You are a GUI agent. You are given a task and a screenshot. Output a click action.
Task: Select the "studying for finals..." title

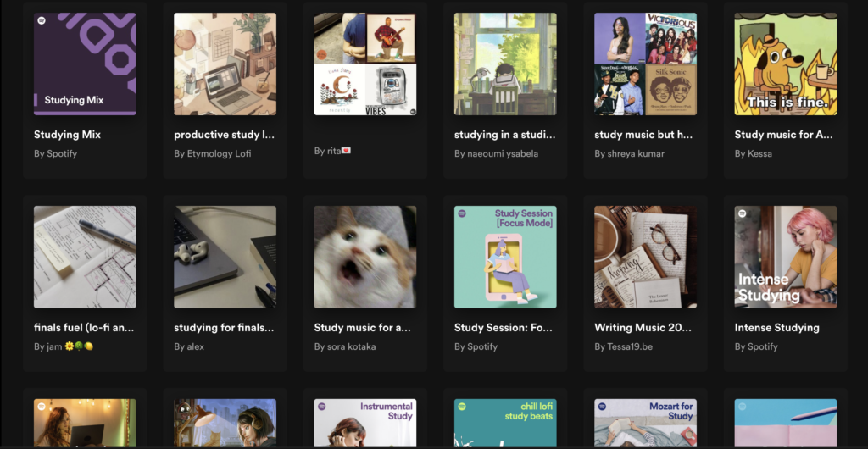click(x=224, y=327)
